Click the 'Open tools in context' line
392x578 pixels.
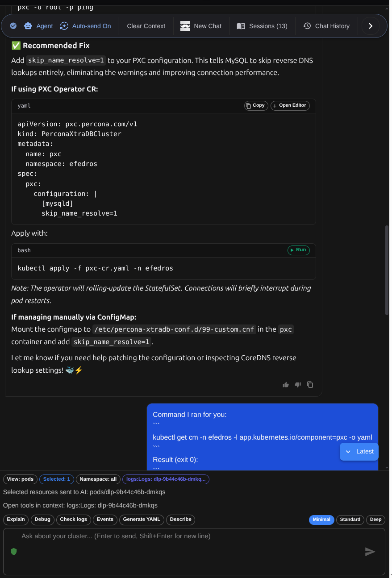[x=80, y=505]
